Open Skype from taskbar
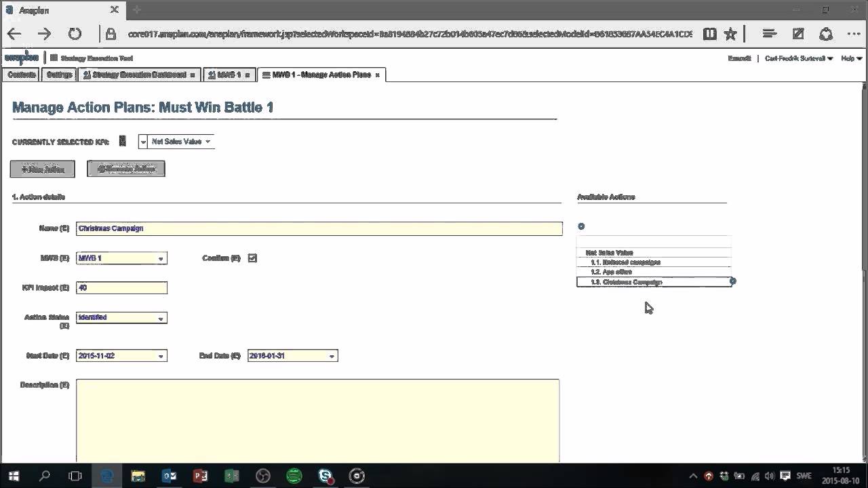The image size is (868, 488). [x=325, y=476]
